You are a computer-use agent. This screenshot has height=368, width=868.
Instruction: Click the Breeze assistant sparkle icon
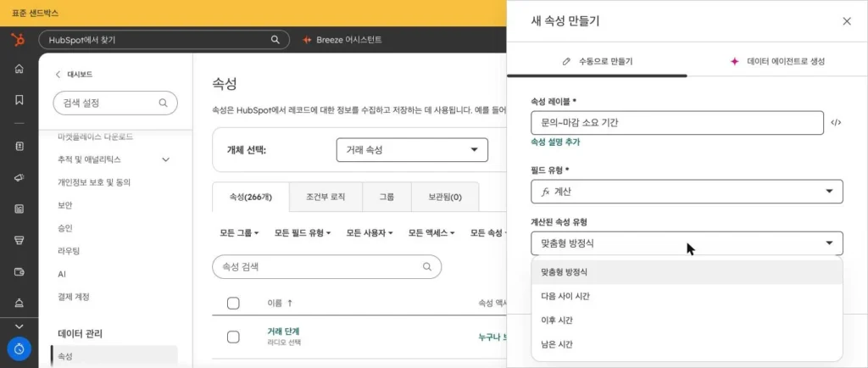(307, 40)
